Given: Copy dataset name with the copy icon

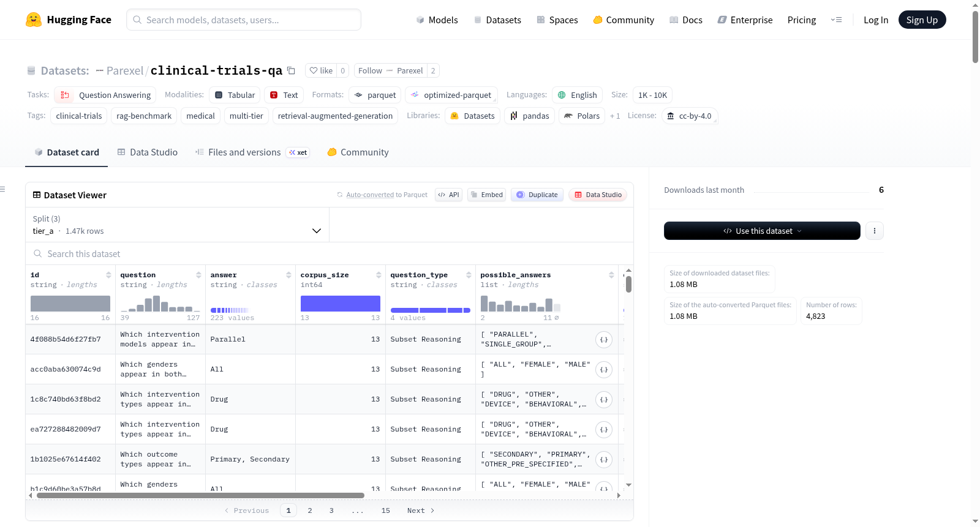Looking at the screenshot, I should (292, 70).
